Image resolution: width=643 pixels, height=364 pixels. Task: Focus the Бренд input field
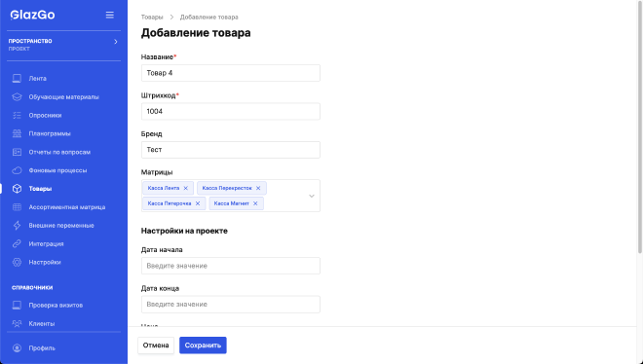click(231, 150)
